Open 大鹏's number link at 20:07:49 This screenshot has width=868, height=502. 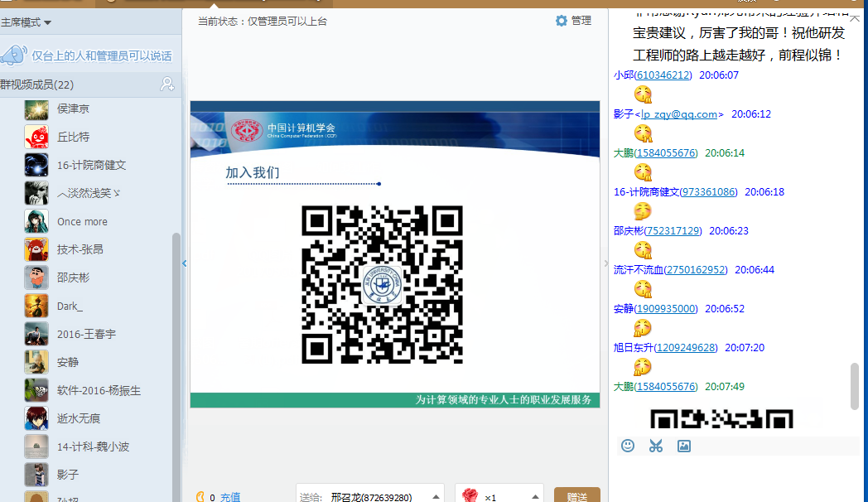[x=665, y=386]
